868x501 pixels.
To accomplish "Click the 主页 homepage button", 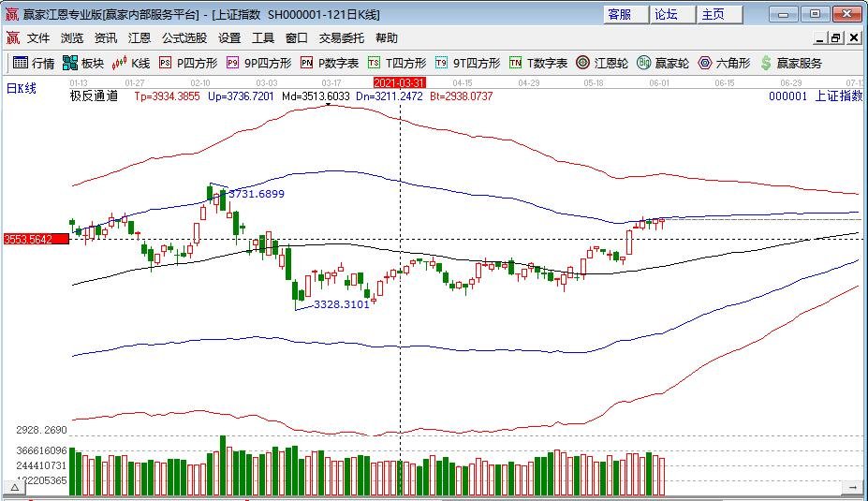I will click(713, 14).
